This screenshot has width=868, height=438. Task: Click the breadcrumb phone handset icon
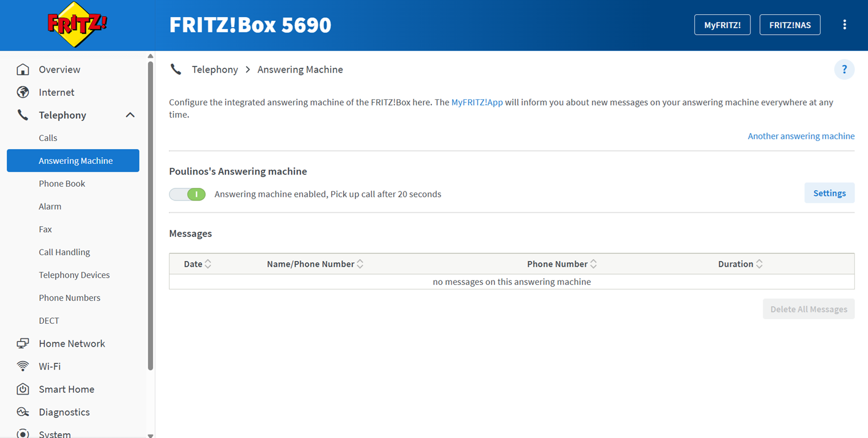[176, 70]
